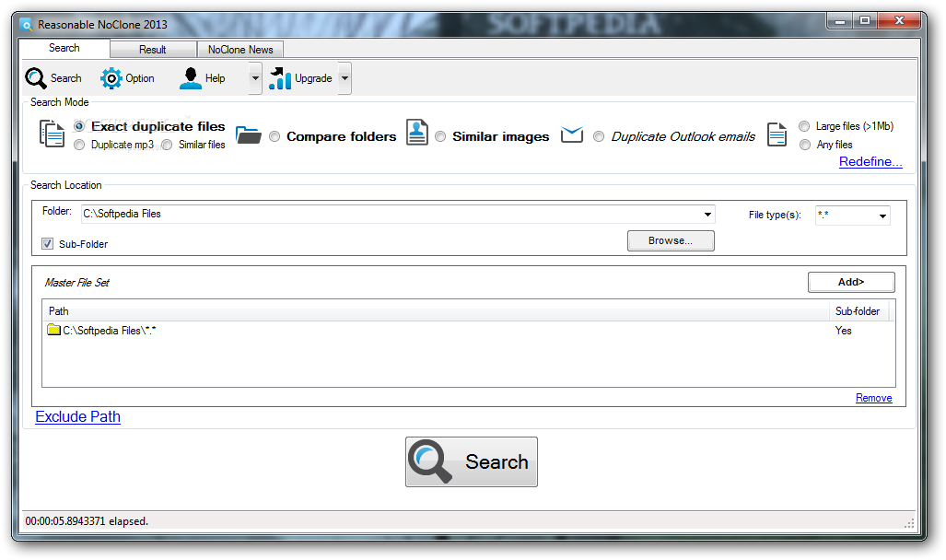Screen dimensions: 946x560
Task: Click the Add> button
Action: coord(851,282)
